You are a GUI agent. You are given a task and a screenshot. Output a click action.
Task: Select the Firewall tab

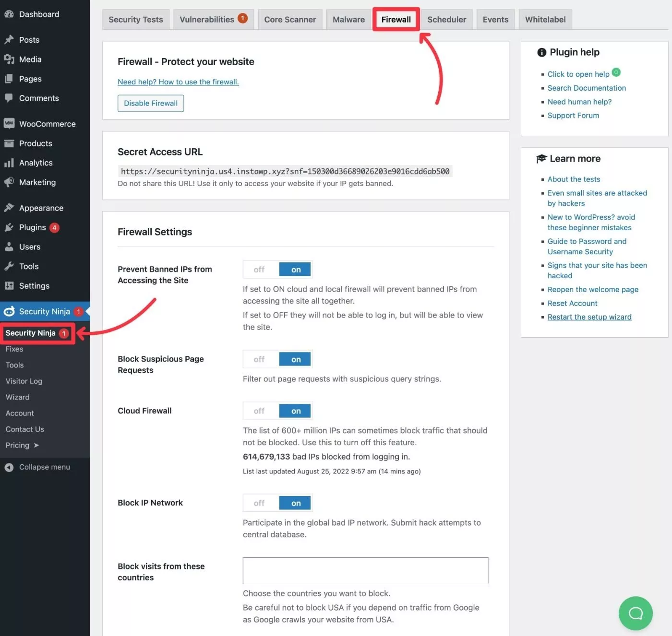pyautogui.click(x=396, y=20)
